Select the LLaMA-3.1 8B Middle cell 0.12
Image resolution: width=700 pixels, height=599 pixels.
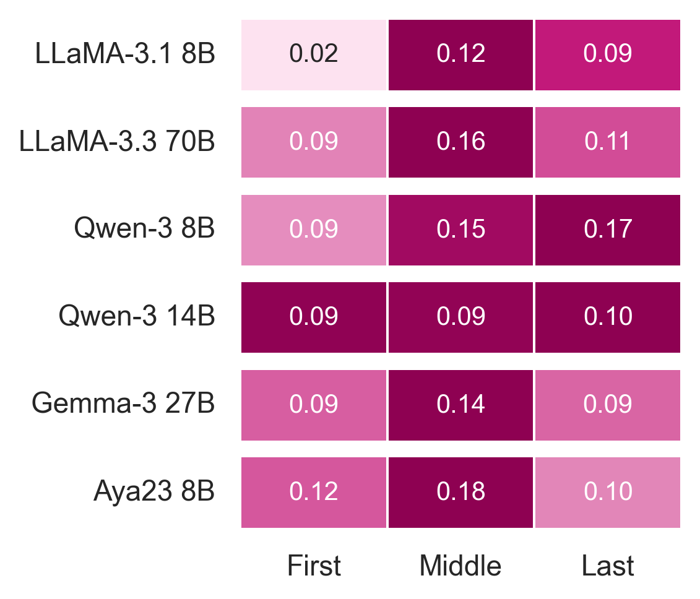pos(460,54)
